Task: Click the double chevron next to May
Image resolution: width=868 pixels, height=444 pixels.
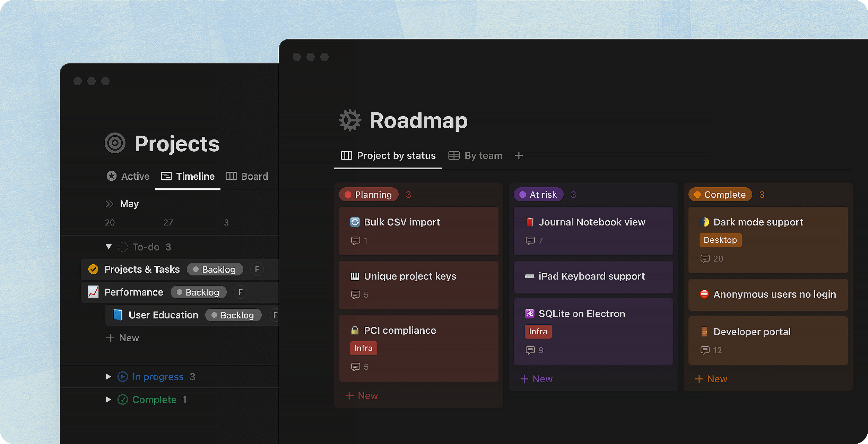Action: [109, 204]
